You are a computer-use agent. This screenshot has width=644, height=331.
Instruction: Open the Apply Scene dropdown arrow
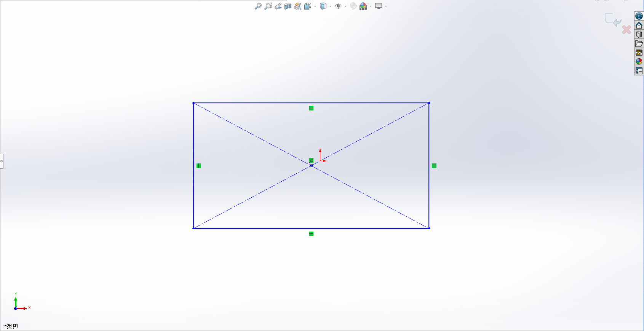371,6
